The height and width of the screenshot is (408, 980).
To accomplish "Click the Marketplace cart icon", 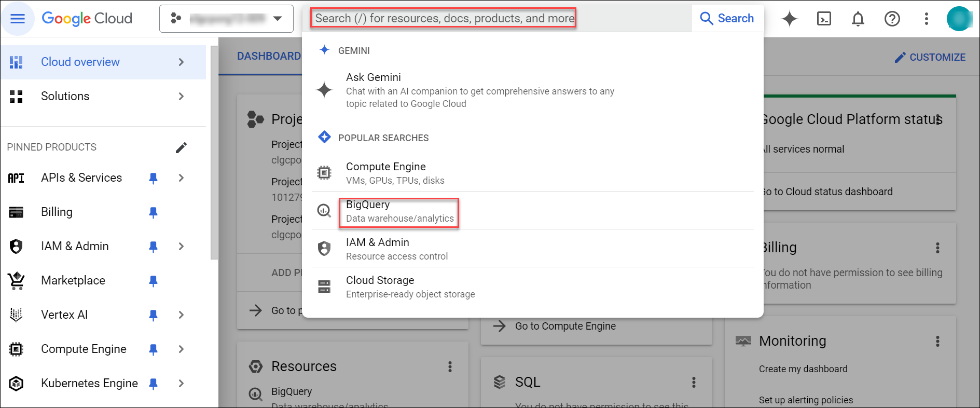I will point(16,281).
